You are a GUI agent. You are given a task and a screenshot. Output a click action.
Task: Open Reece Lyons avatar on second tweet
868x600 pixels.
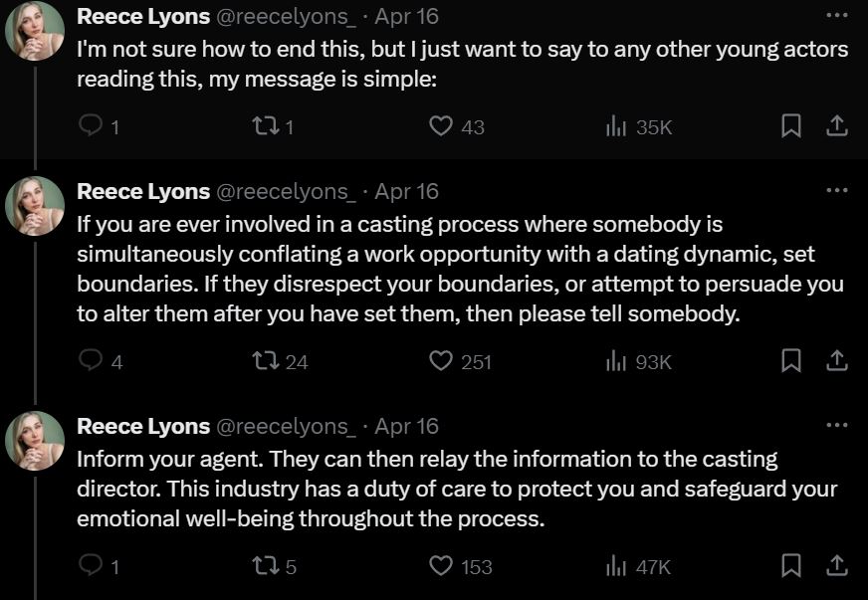[x=35, y=206]
